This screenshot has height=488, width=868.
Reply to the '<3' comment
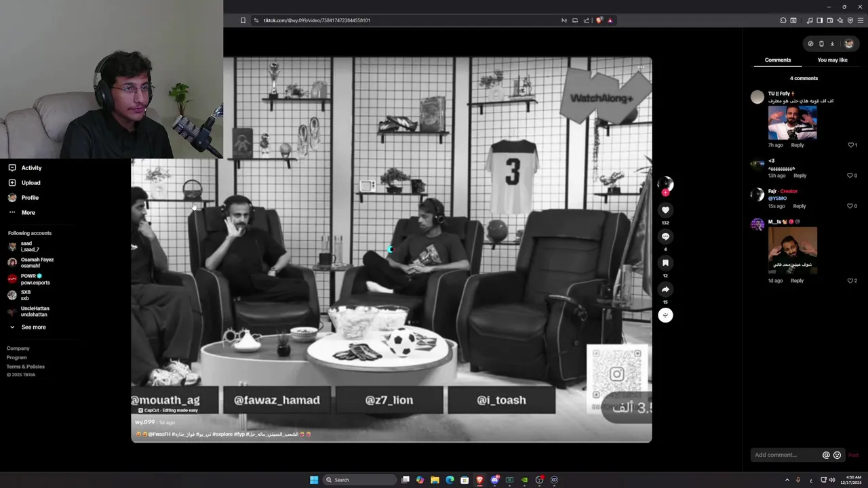pos(800,176)
